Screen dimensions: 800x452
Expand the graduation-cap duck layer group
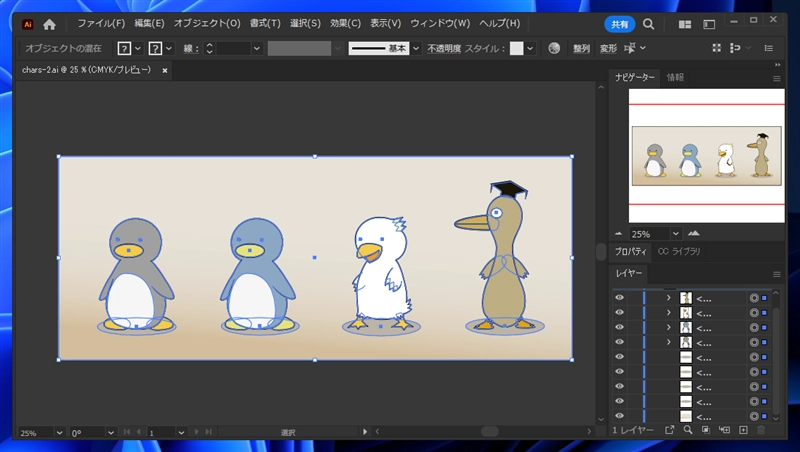point(669,298)
